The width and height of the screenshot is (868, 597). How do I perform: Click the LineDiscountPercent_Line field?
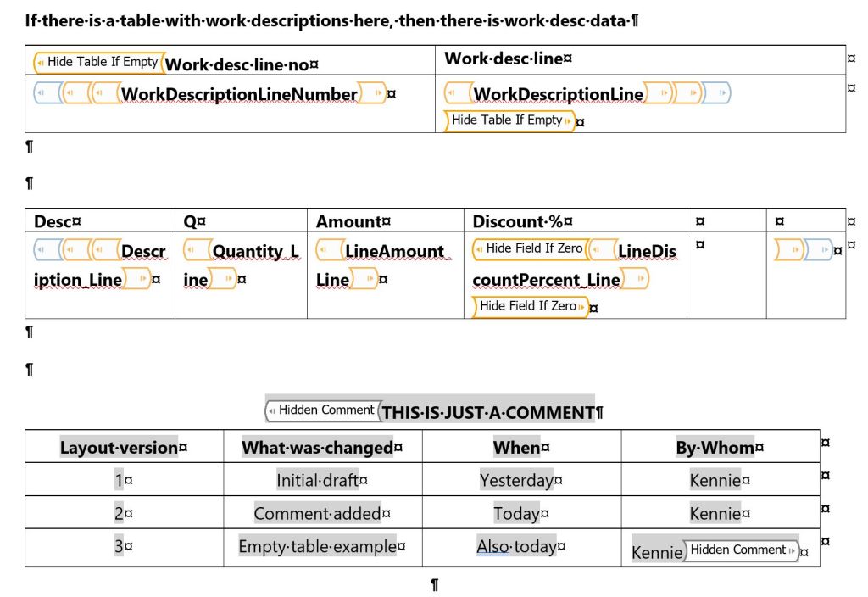click(x=646, y=252)
